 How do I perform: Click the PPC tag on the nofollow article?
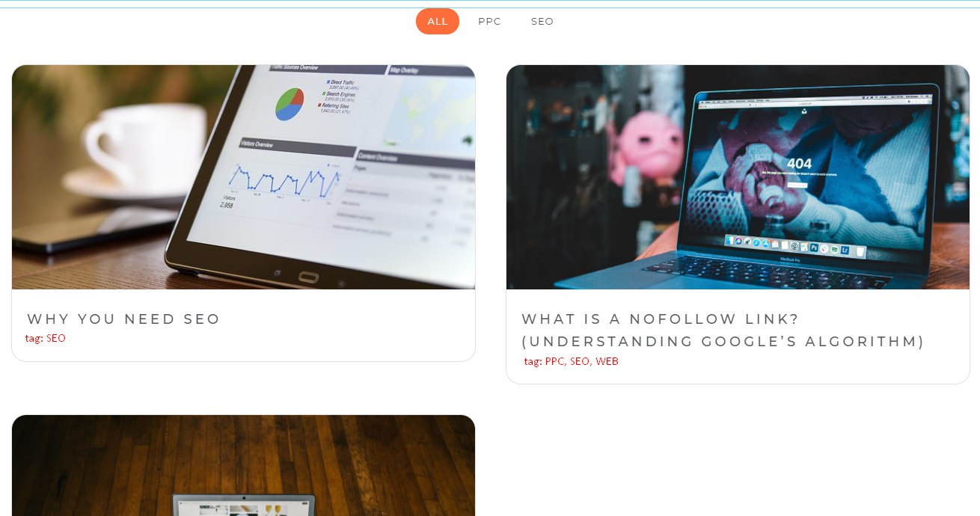click(x=554, y=362)
